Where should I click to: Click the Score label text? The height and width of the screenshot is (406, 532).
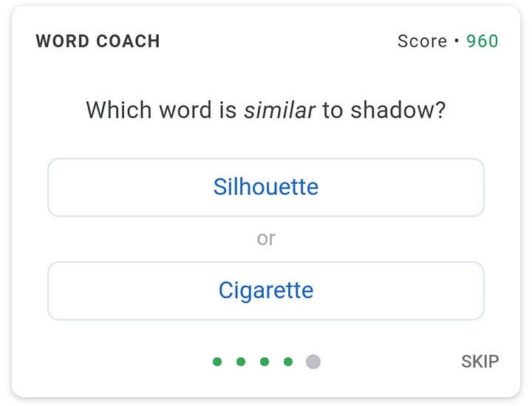(422, 41)
